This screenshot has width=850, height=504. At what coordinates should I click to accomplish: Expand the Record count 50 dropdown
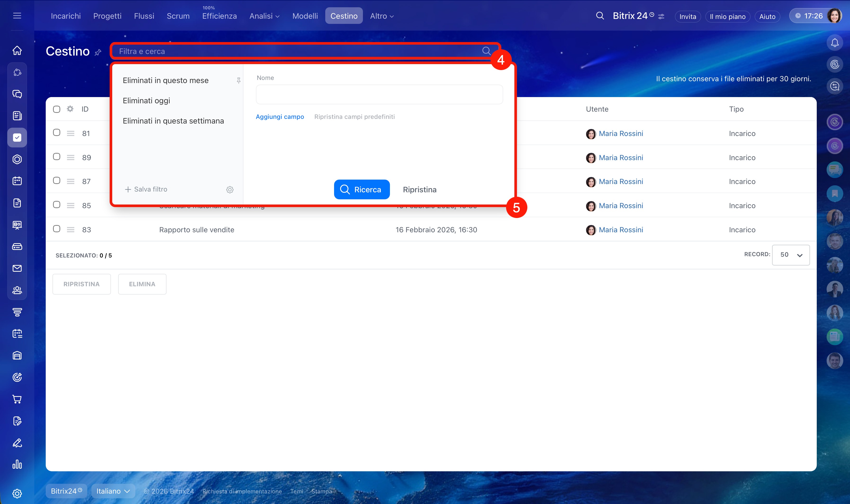point(791,255)
